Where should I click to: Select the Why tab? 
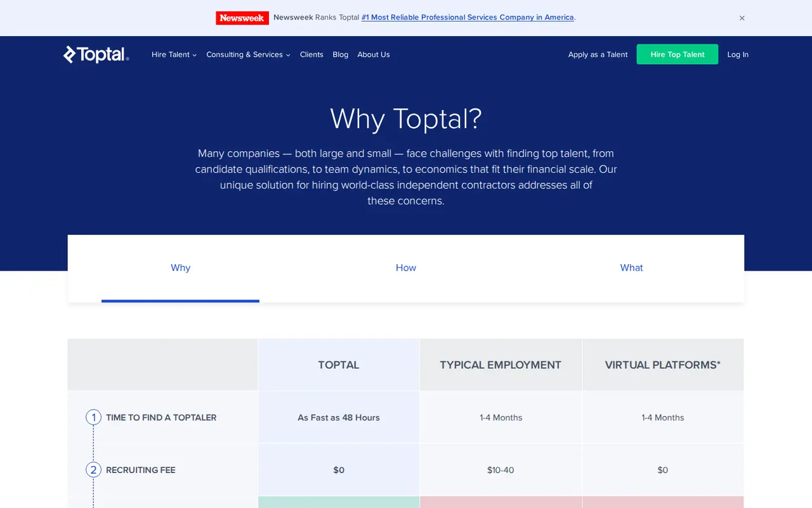(x=180, y=268)
